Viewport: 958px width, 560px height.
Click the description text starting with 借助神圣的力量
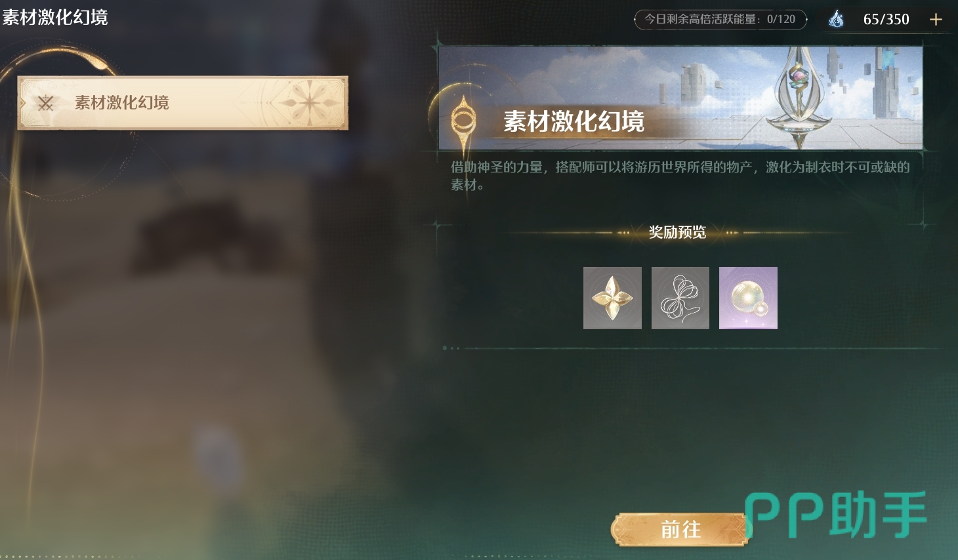point(680,176)
